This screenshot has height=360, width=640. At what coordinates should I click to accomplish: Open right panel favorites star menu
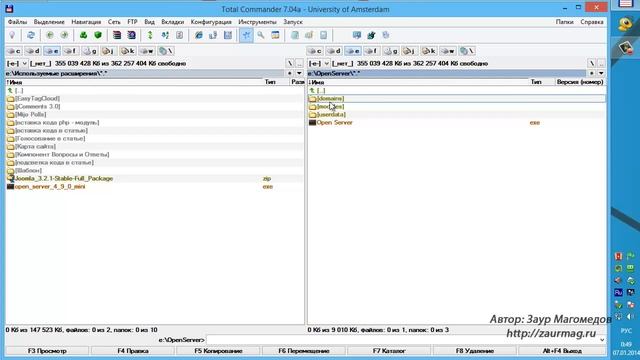click(x=592, y=73)
